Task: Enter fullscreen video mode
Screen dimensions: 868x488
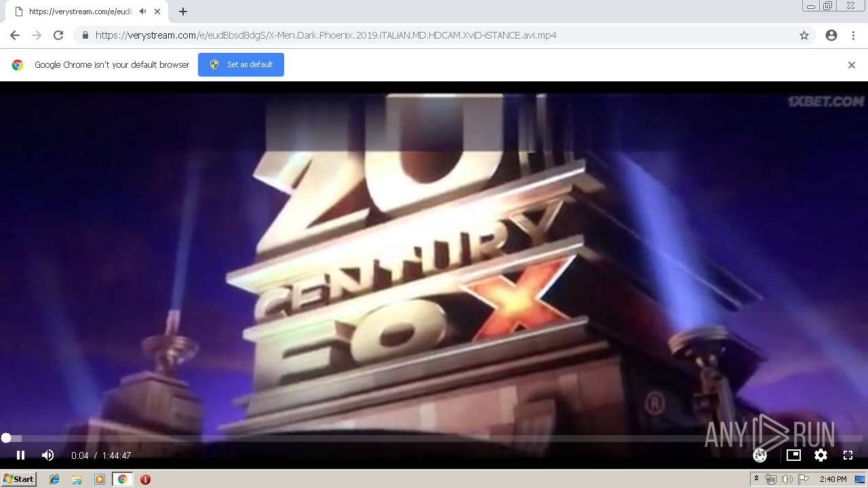Action: coord(848,455)
